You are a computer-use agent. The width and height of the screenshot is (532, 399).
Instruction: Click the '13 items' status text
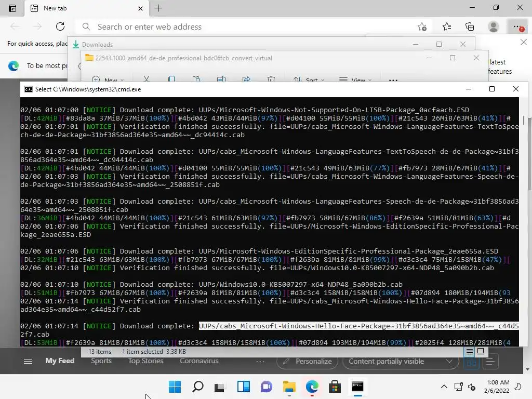[x=100, y=352]
